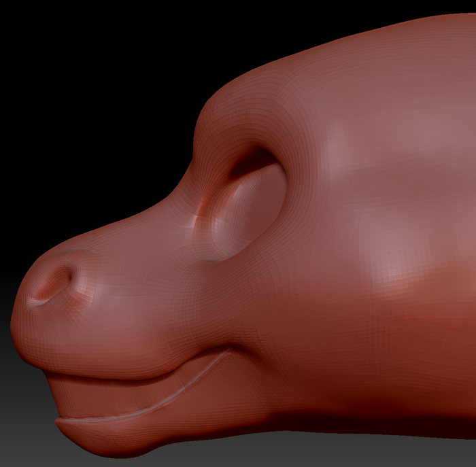Click the nostril on the sculpted creature

point(53,285)
